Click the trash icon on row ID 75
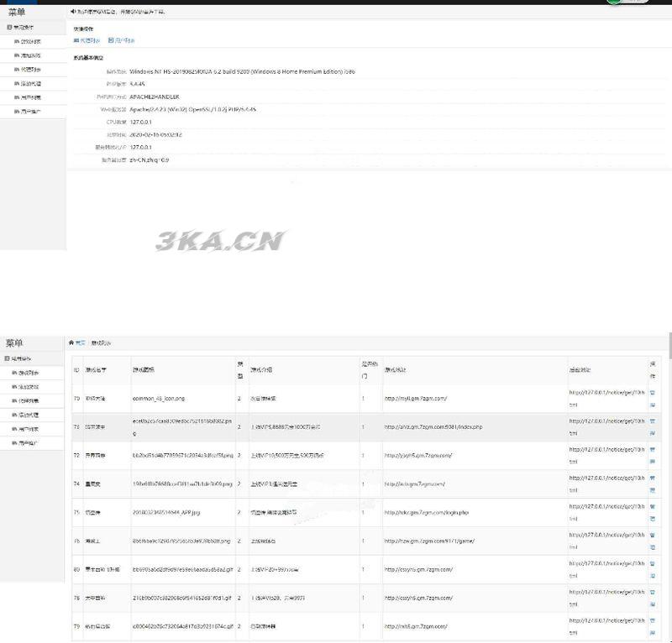Image resolution: width=672 pixels, height=643 pixels. coord(653,505)
